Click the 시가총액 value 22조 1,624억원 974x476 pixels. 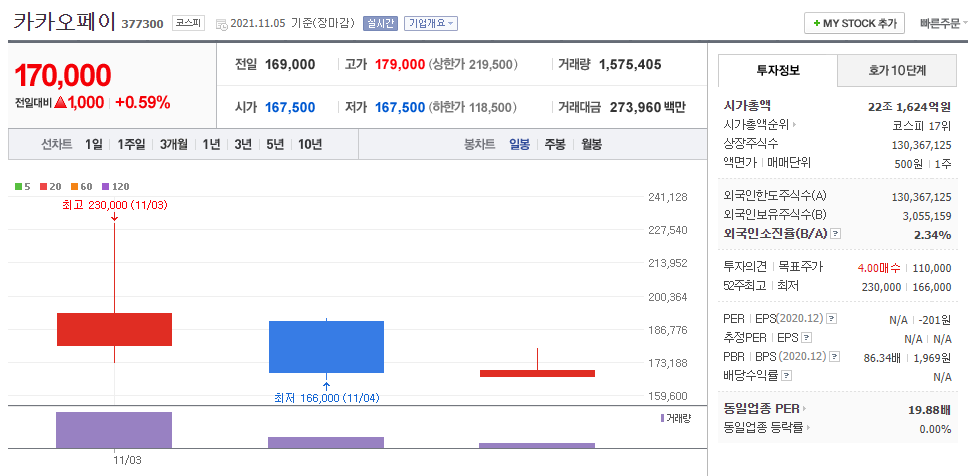[909, 106]
